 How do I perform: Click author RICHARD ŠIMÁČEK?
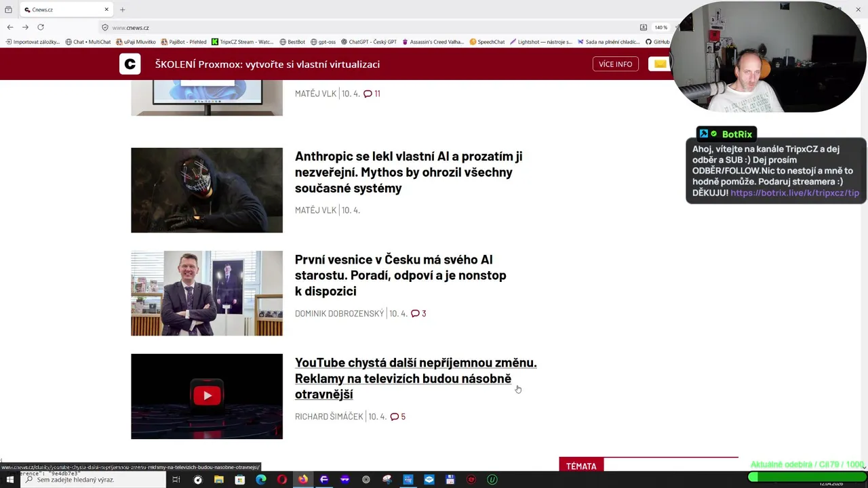329,417
